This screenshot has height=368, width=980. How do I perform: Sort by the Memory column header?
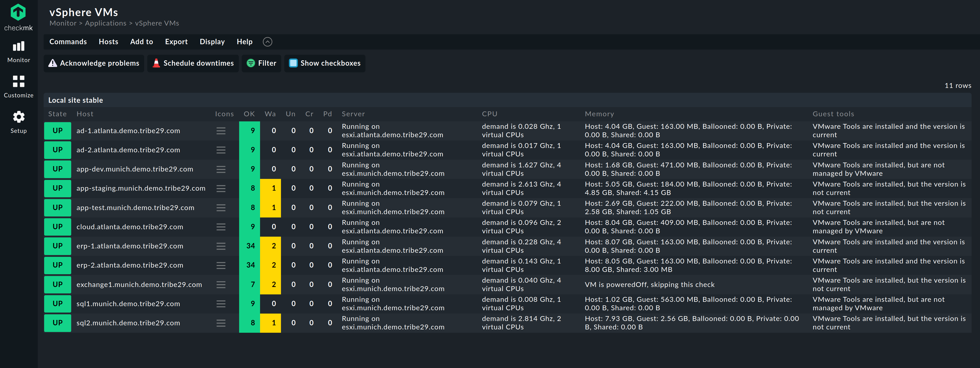(599, 114)
